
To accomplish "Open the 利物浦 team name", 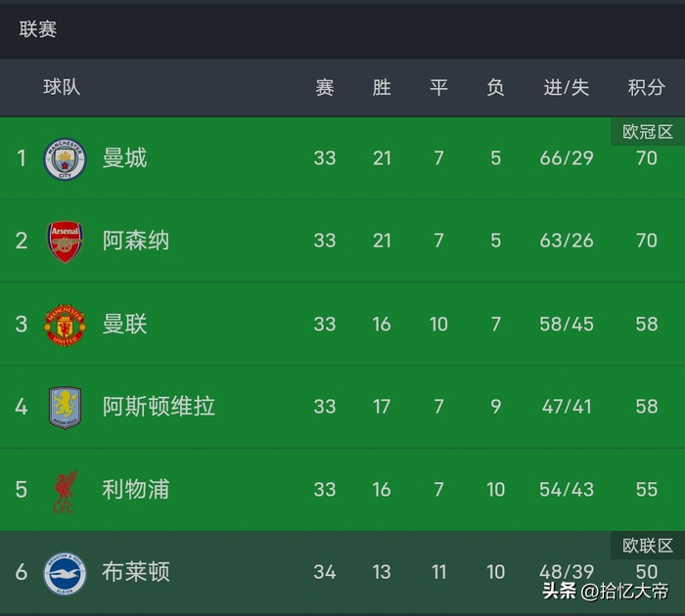I will [136, 490].
